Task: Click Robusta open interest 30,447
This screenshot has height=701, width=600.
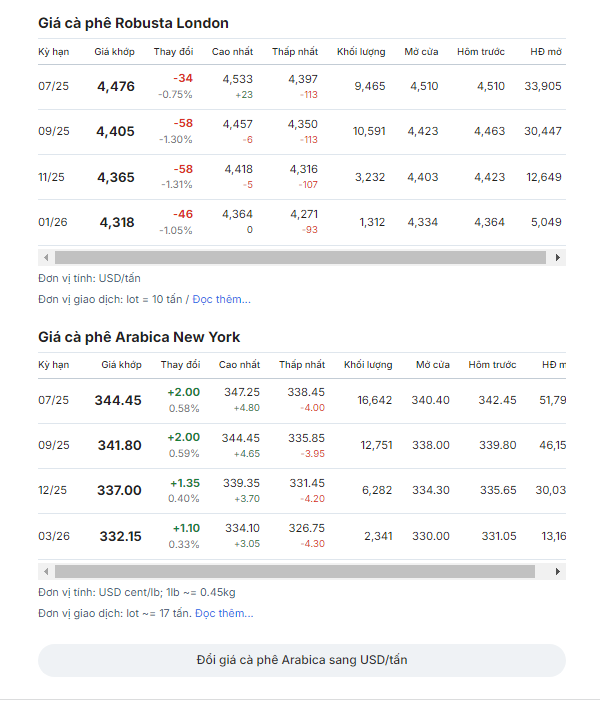Action: point(543,131)
